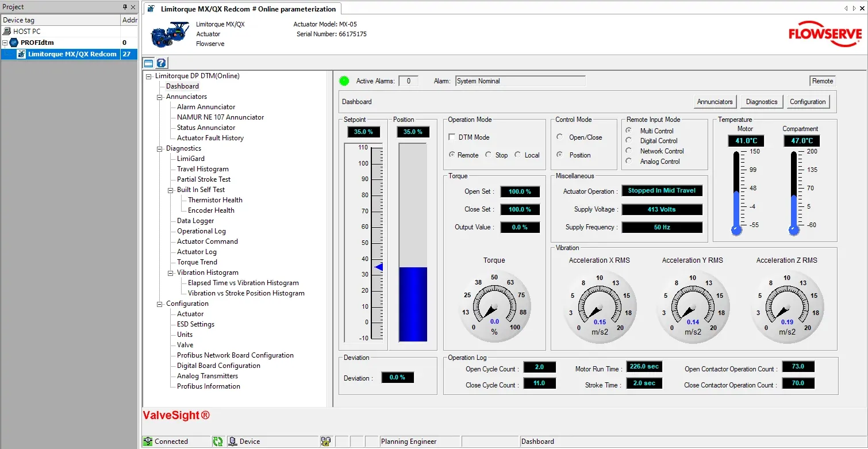
Task: Open ESD Settings in the tree
Action: 195,324
